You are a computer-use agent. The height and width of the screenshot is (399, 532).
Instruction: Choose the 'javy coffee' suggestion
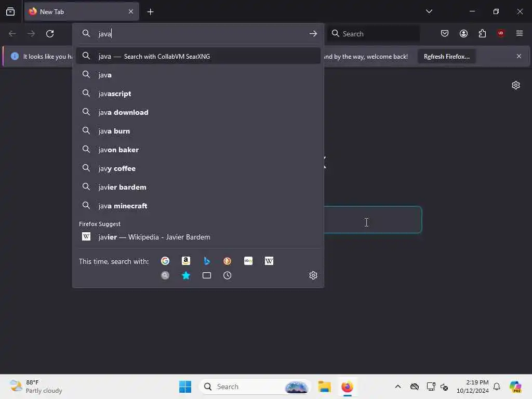(x=198, y=168)
